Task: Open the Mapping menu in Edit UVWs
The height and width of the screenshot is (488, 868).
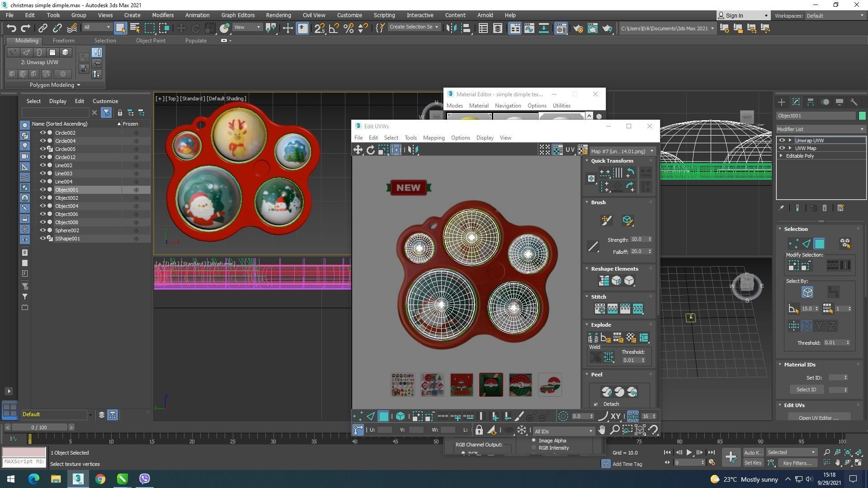Action: (434, 138)
